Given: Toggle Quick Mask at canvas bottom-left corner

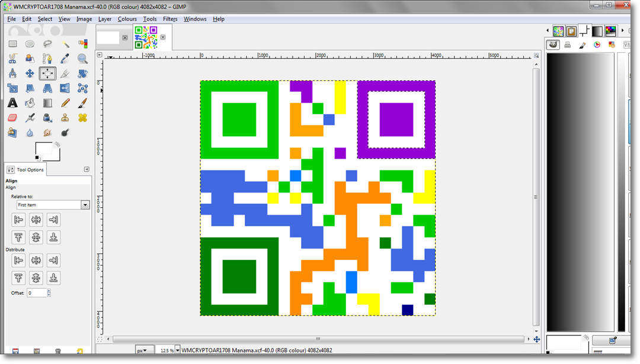Looking at the screenshot, I should [100, 339].
